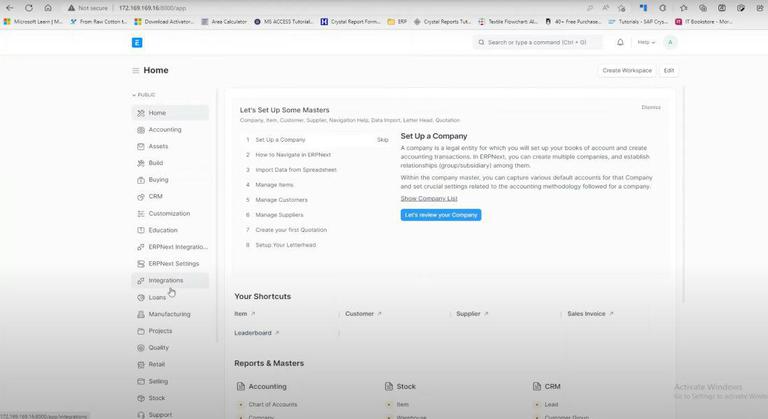Click the Customization sidebar icon

(141, 214)
